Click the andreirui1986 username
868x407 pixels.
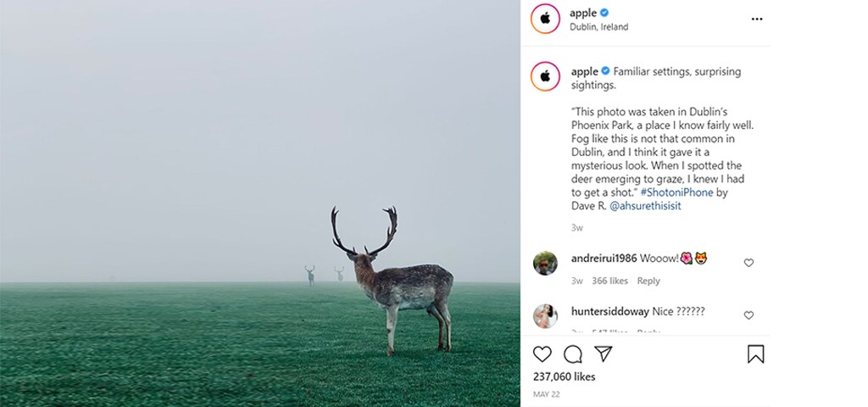(604, 258)
